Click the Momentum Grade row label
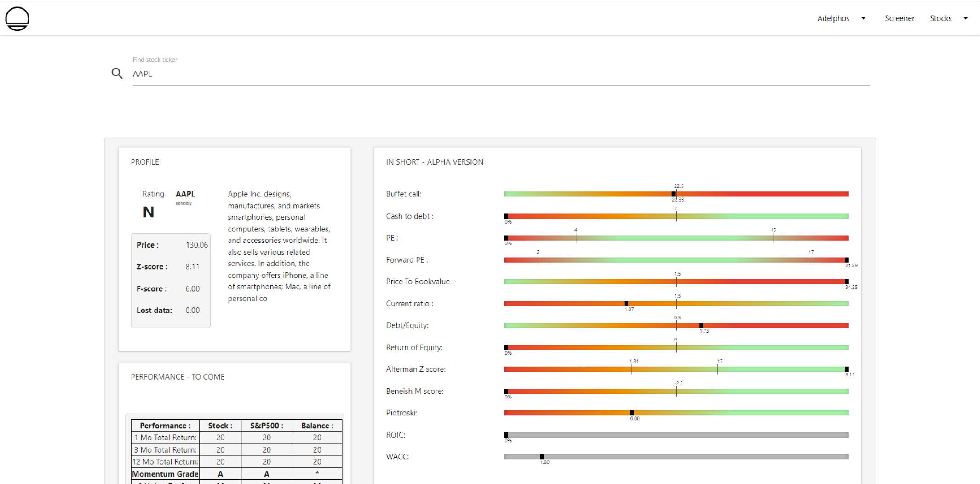The image size is (980, 484). click(165, 474)
